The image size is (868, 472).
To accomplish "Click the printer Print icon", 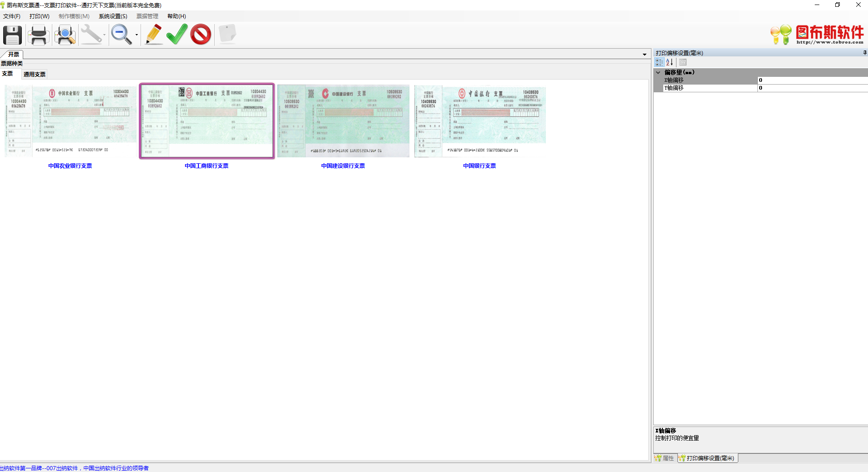I will click(x=38, y=35).
